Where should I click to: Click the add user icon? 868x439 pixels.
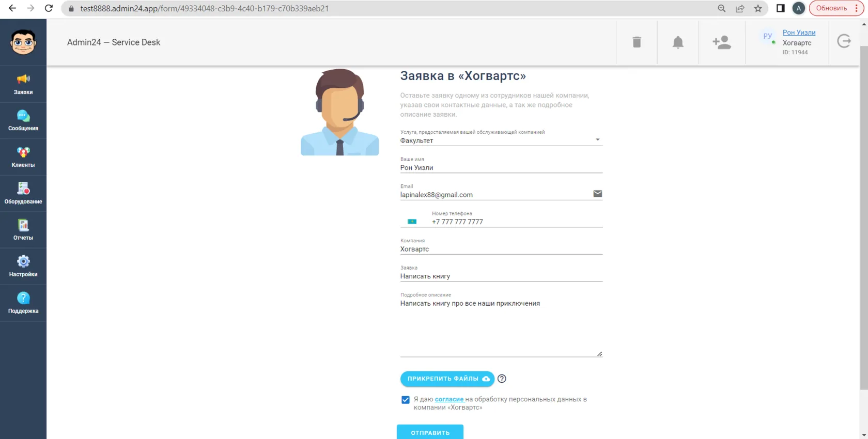(x=722, y=42)
